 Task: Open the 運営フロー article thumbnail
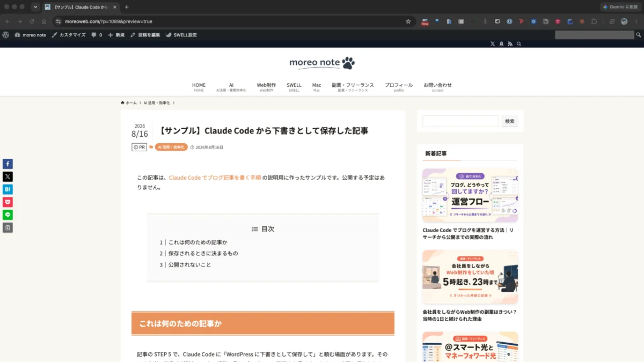click(470, 195)
